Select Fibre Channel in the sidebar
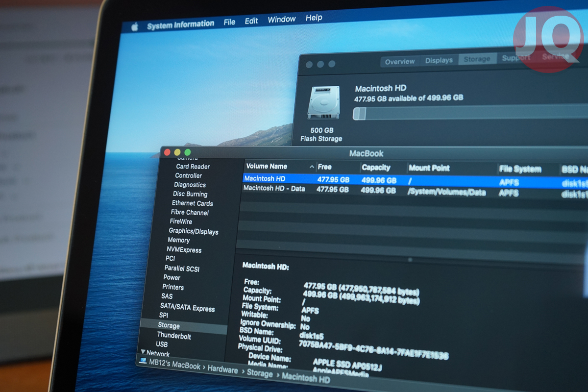Screen dimensions: 588x392 [190, 213]
